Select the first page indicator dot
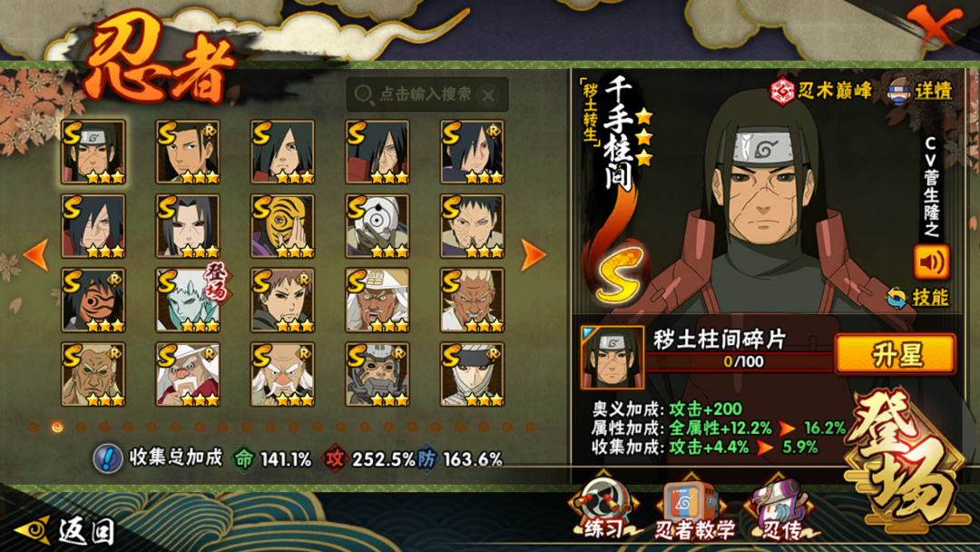 point(34,427)
